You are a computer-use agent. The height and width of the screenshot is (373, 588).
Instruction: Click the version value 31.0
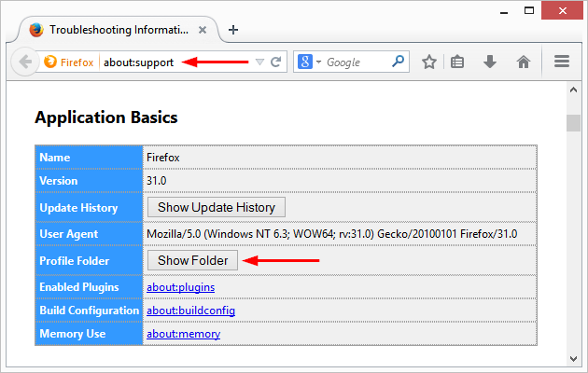tap(157, 181)
